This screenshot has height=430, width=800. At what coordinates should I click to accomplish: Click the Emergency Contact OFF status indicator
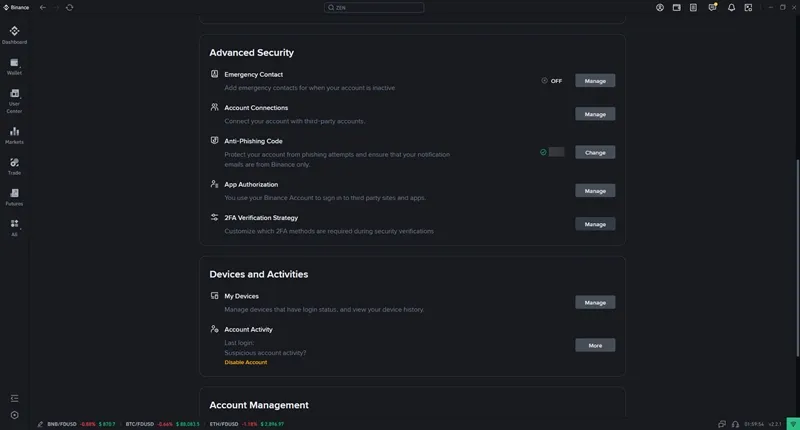click(551, 81)
